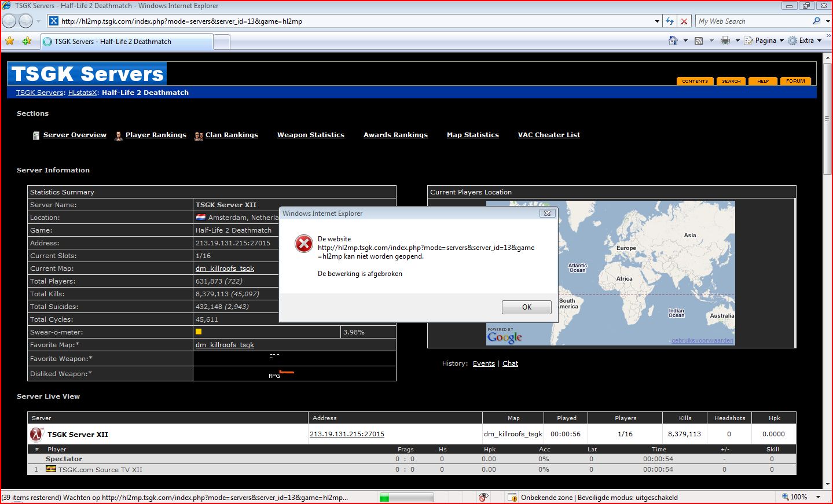Click the Player Rankings section icon
The height and width of the screenshot is (504, 833).
click(119, 135)
